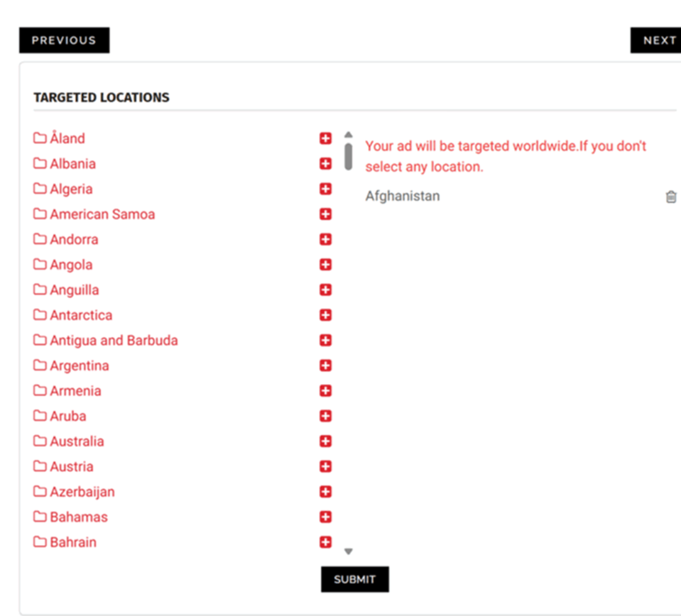Delete Afghanistan with the trash icon
This screenshot has width=681, height=616.
click(x=670, y=197)
